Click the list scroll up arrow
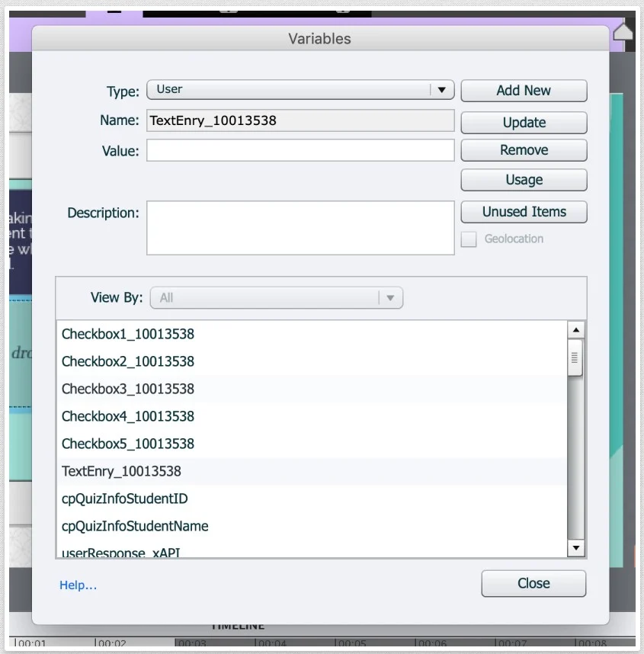The width and height of the screenshot is (644, 654). pyautogui.click(x=576, y=330)
